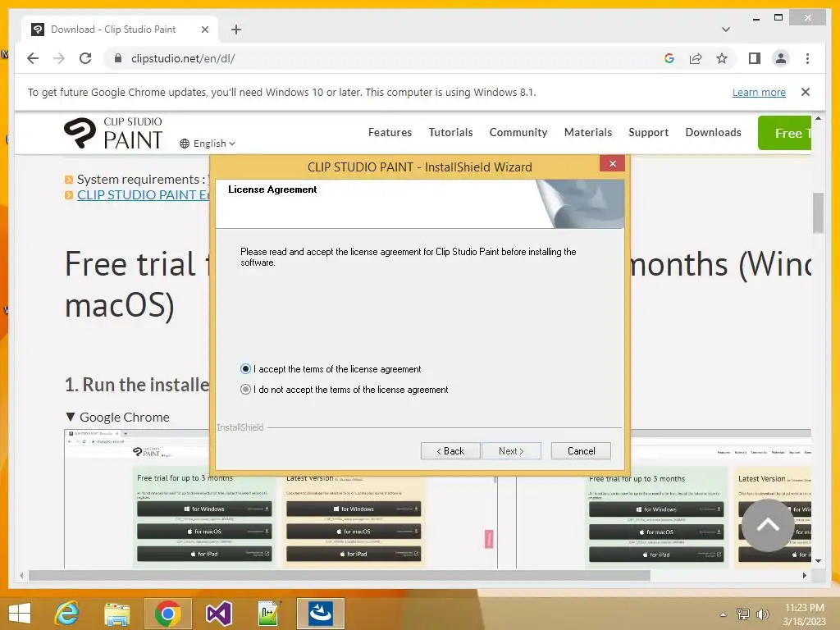840x630 pixels.
Task: Toggle Chrome's side panel icon
Action: (755, 58)
